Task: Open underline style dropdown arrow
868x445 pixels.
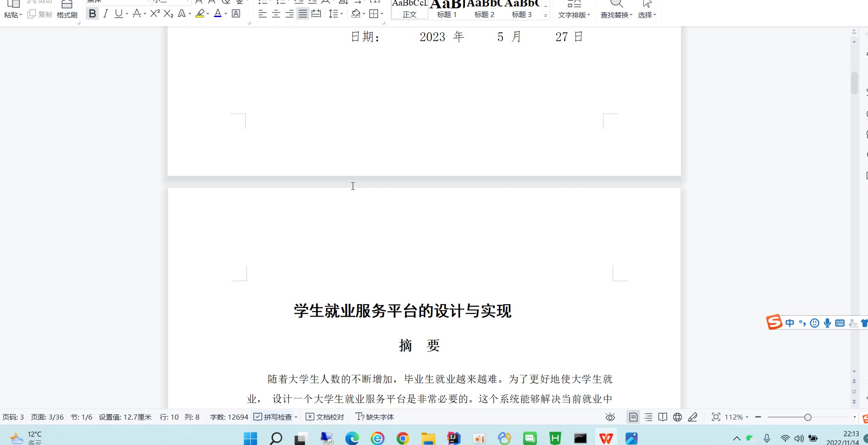Action: click(127, 14)
